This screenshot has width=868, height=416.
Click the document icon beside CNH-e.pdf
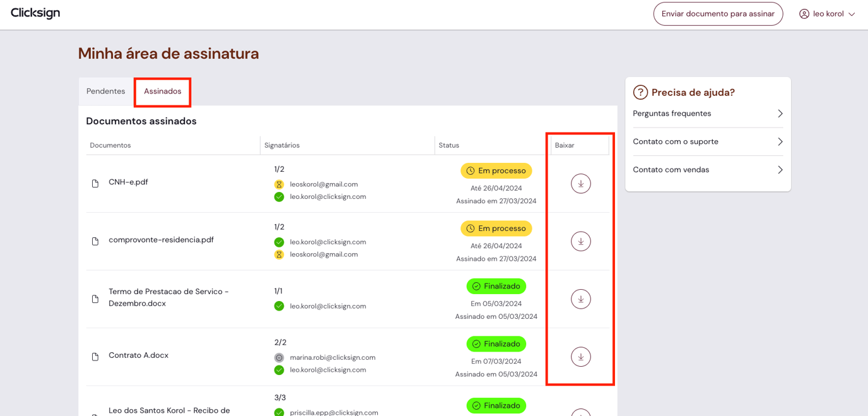pyautogui.click(x=95, y=183)
